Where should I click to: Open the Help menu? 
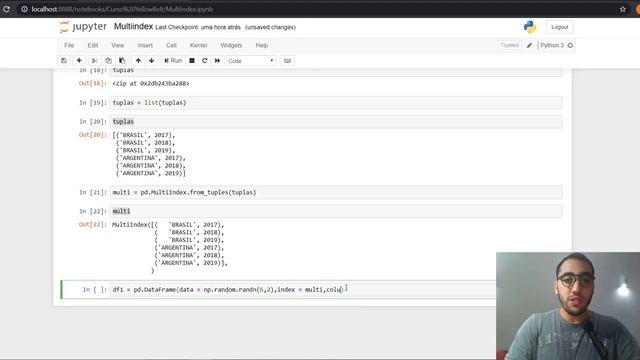click(262, 45)
